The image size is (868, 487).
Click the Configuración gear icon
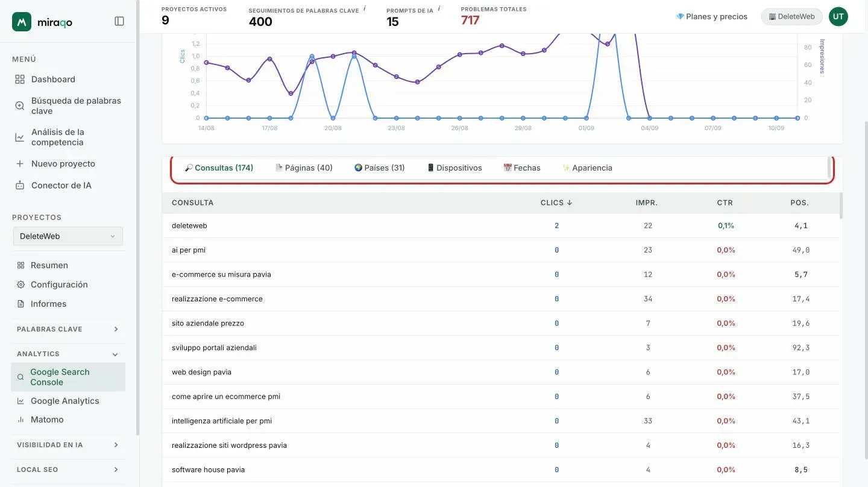[20, 284]
